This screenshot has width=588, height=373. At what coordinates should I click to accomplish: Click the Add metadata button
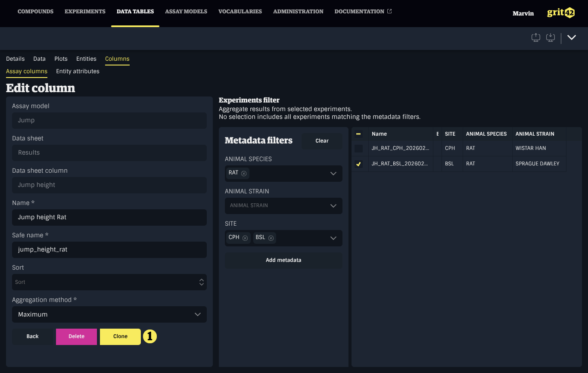(283, 260)
